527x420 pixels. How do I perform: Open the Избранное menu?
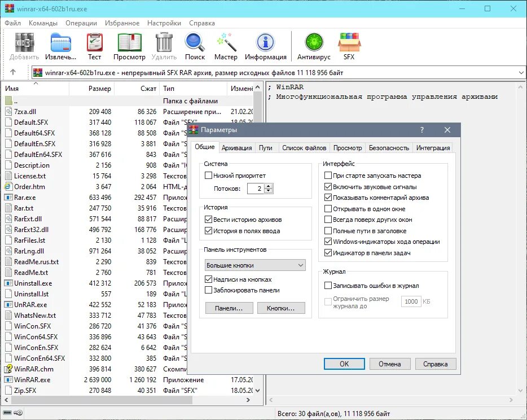pos(122,23)
